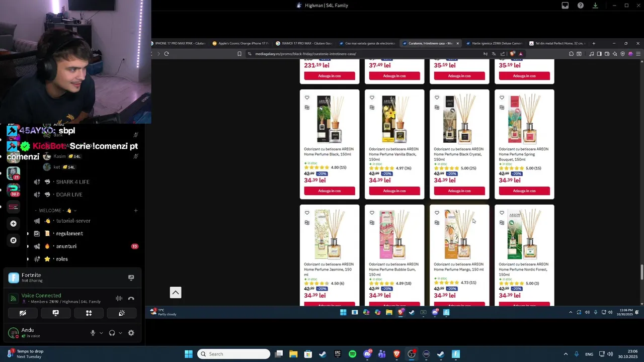The image size is (644, 362).
Task: Open Discord user settings gear
Action: click(131, 333)
